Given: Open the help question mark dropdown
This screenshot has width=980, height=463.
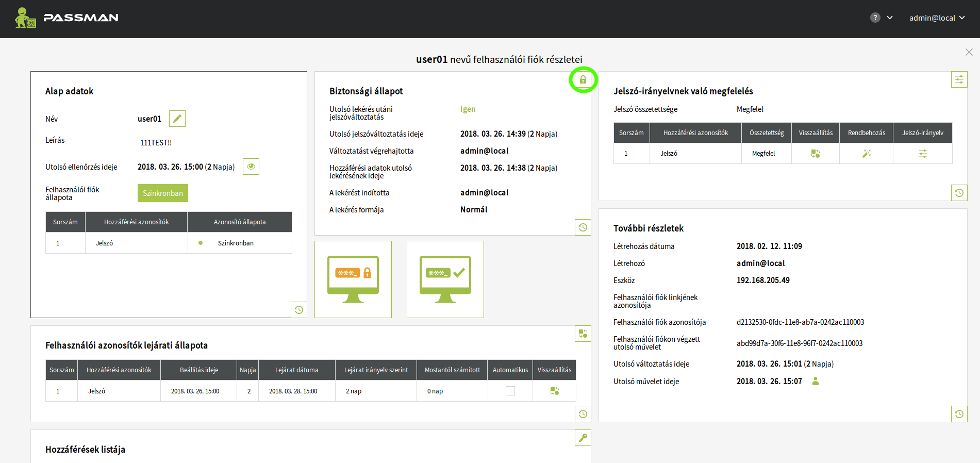Looking at the screenshot, I should coord(881,18).
